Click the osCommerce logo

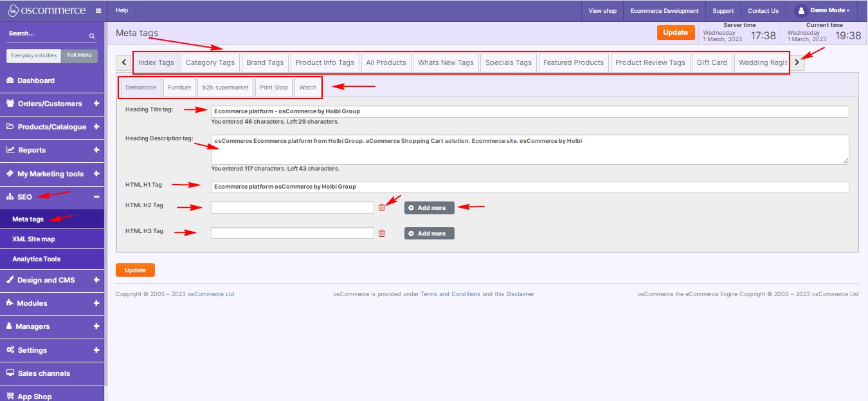point(47,10)
